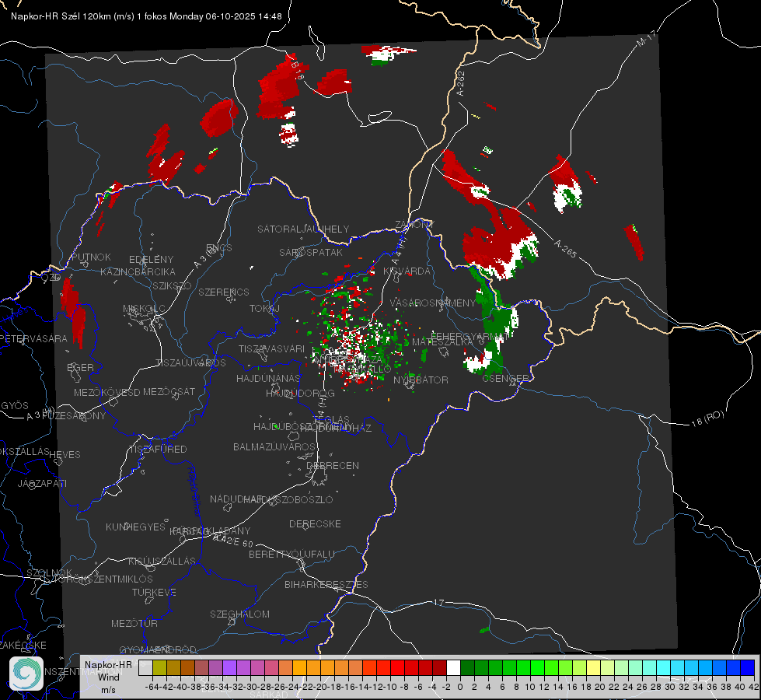Click the 'SÁROSPATAK' city label

click(x=311, y=252)
